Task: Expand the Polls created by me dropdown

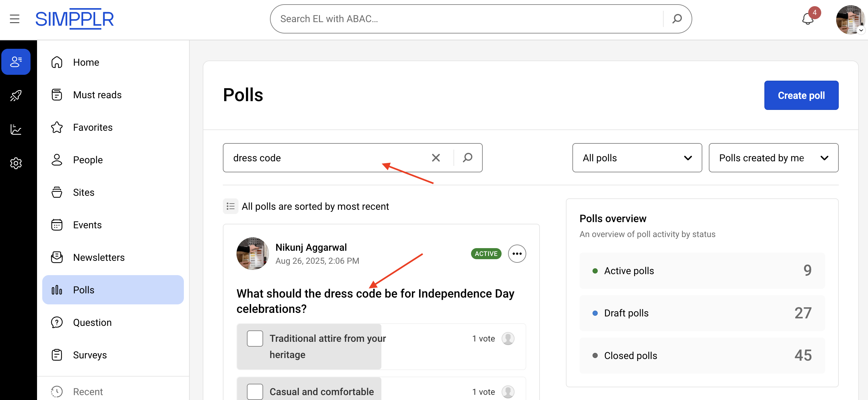Action: (773, 158)
